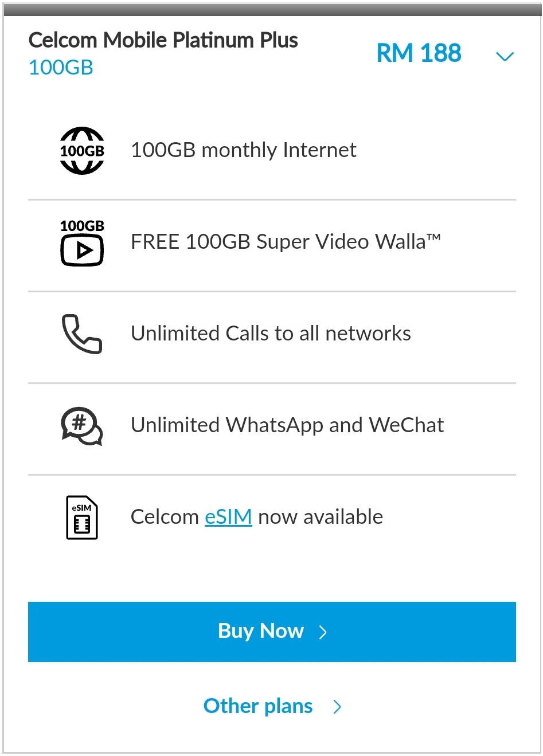This screenshot has width=543, height=756.
Task: Click the RM 188 price label
Action: point(419,53)
